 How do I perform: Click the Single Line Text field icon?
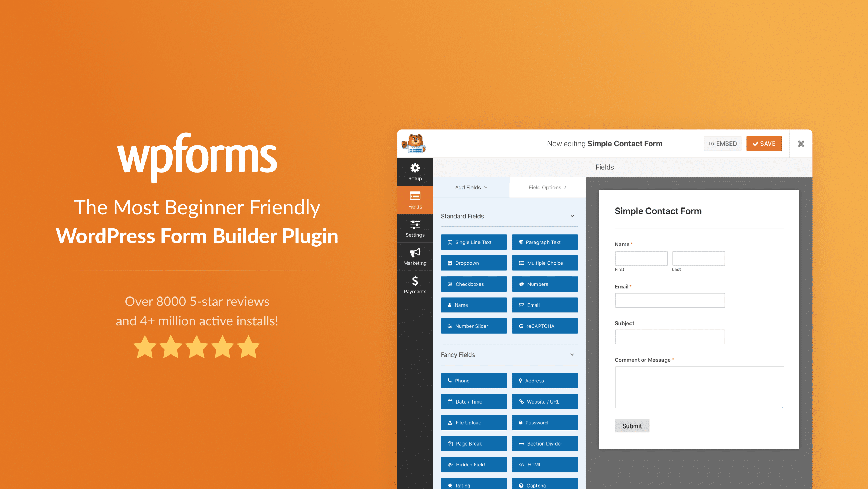click(474, 242)
